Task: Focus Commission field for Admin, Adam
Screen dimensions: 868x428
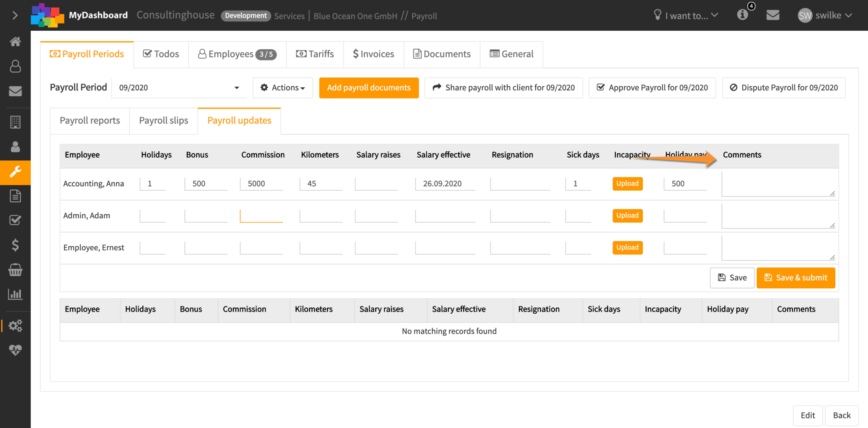Action: tap(261, 216)
